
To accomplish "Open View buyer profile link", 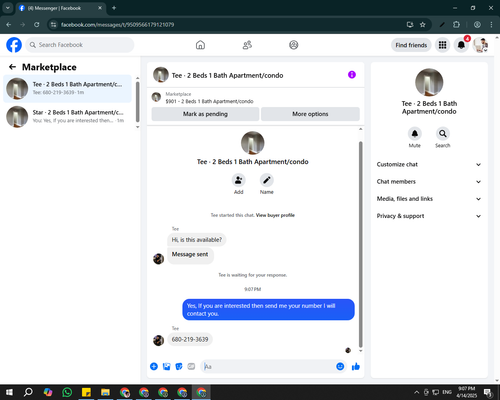I will point(275,215).
